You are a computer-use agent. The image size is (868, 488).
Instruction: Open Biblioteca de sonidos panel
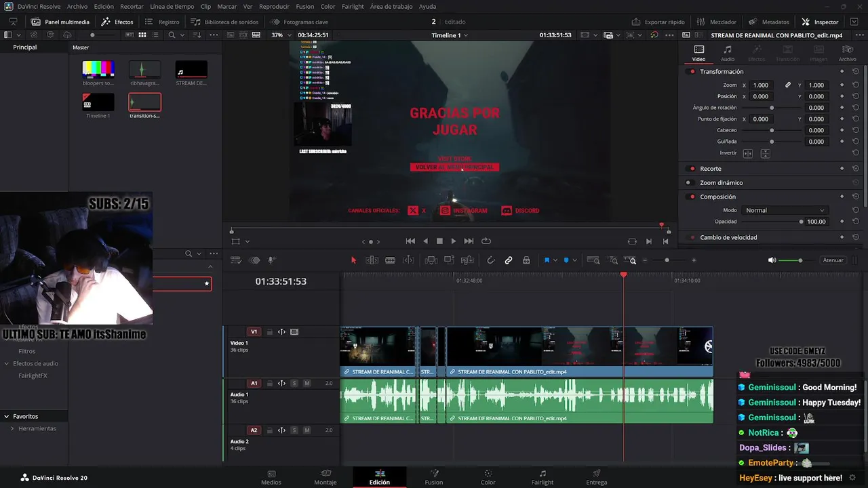coord(224,22)
